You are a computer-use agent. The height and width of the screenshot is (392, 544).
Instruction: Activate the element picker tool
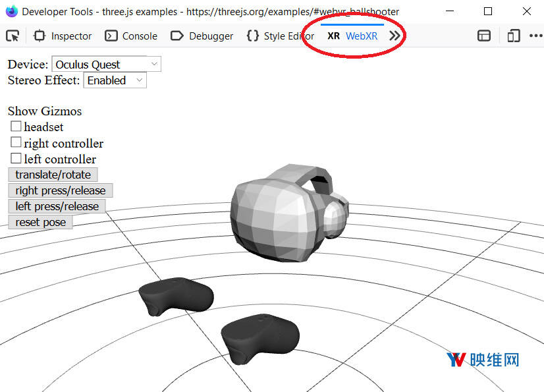pyautogui.click(x=13, y=36)
